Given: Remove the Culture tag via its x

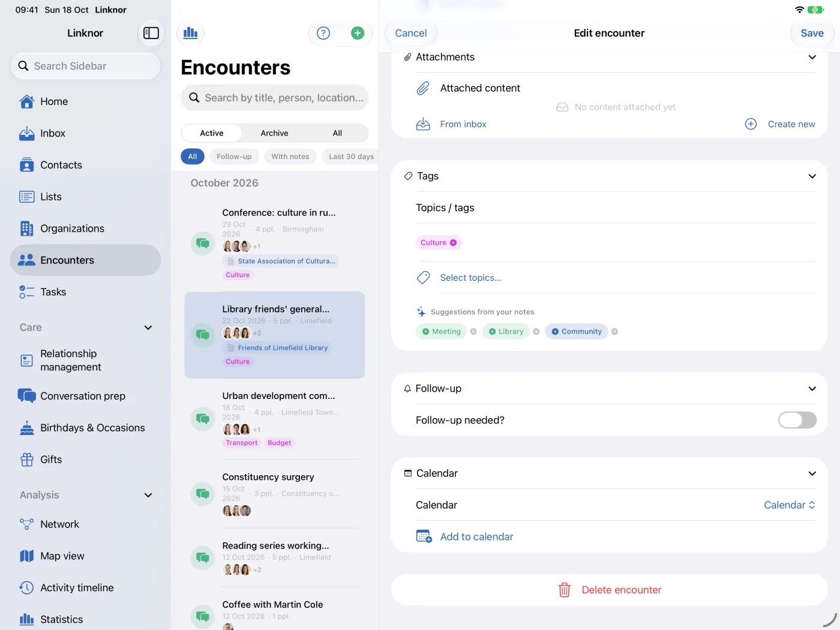Looking at the screenshot, I should click(453, 243).
